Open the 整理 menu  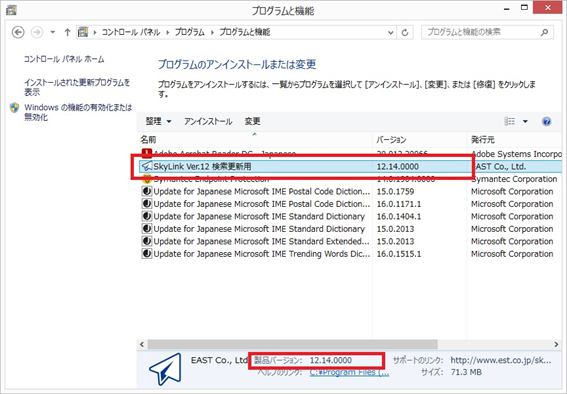(158, 121)
